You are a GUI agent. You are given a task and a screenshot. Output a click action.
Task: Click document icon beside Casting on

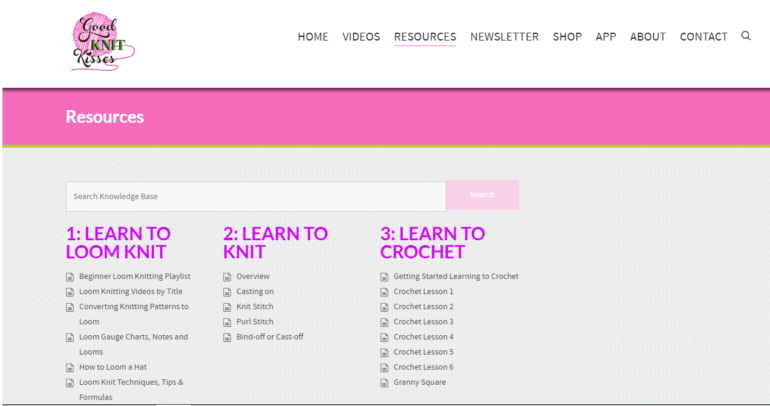pos(227,292)
